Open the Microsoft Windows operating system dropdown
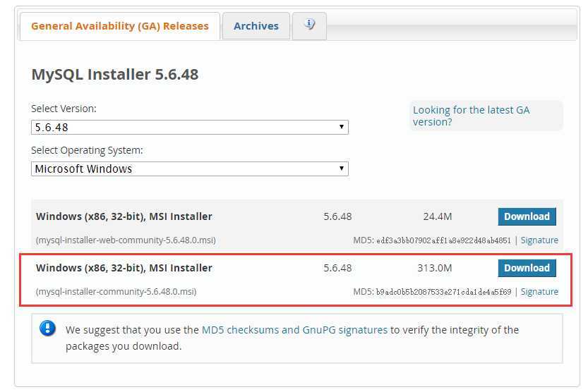Image resolution: width=588 pixels, height=392 pixels. (189, 169)
